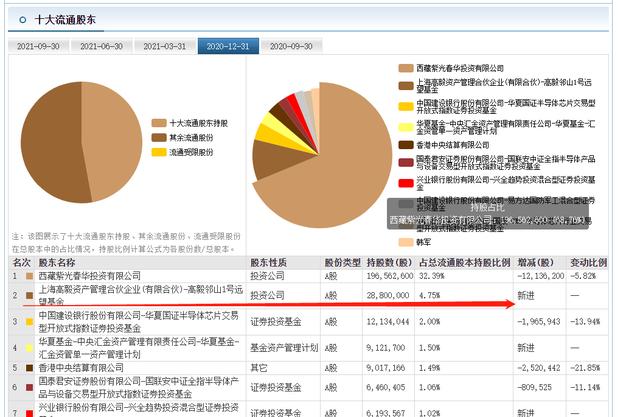Click row 4 pale yellow color marker

pyautogui.click(x=29, y=348)
